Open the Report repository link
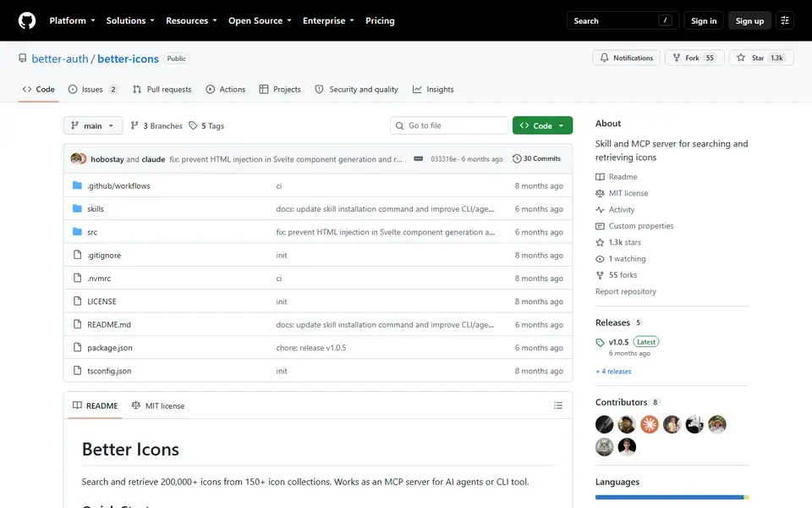The image size is (812, 508). click(x=626, y=291)
